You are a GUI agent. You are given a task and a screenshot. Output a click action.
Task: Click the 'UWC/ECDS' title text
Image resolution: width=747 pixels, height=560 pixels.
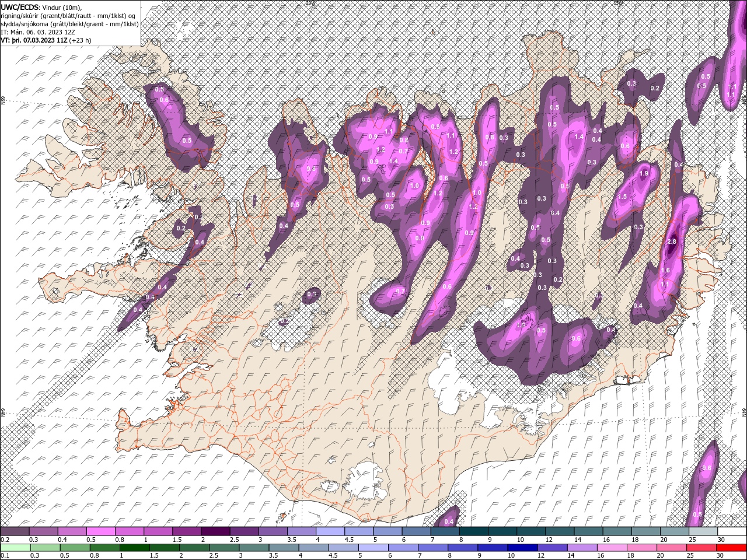click(20, 6)
